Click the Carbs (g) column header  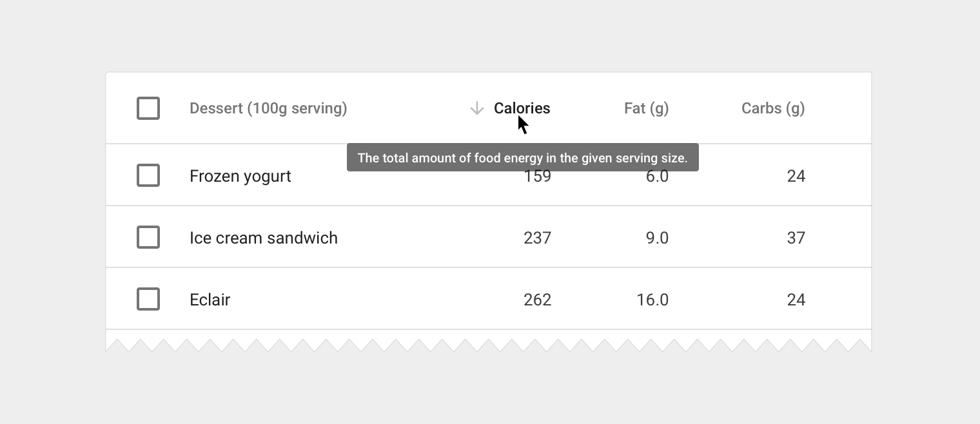pyautogui.click(x=773, y=108)
